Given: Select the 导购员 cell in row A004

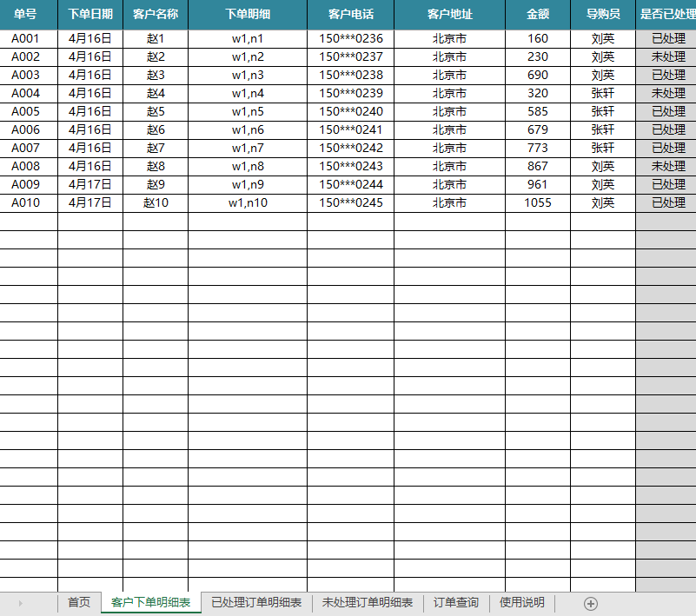Looking at the screenshot, I should (x=603, y=94).
